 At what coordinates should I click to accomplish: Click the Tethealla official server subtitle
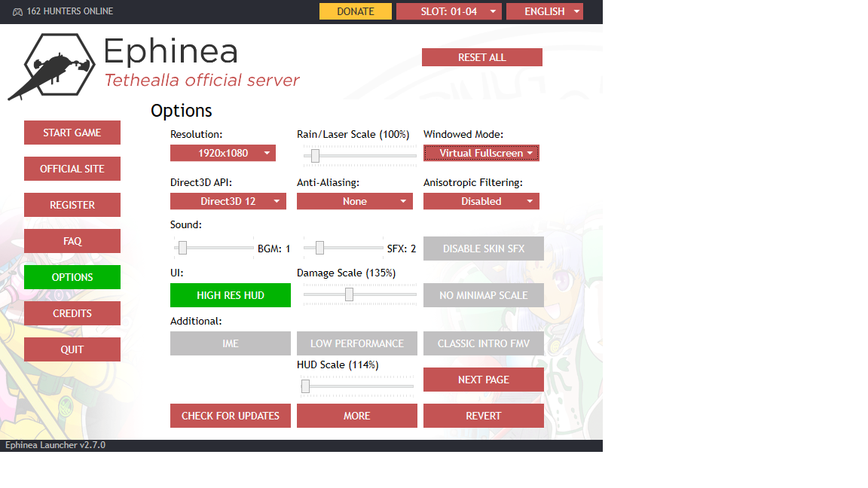[x=202, y=81]
